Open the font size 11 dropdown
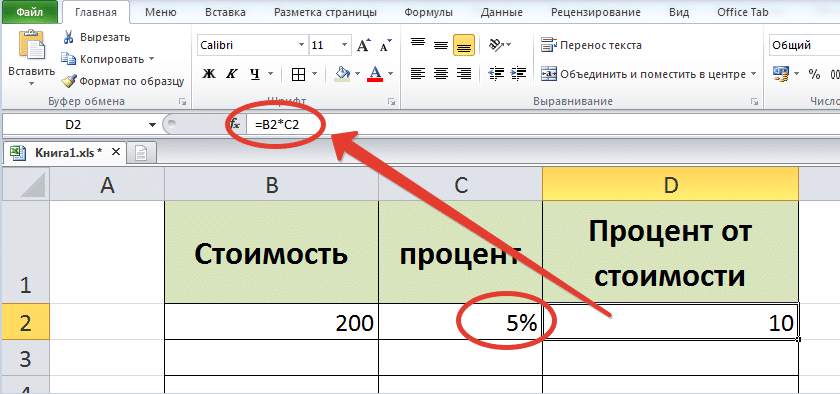The image size is (840, 394). click(x=344, y=46)
